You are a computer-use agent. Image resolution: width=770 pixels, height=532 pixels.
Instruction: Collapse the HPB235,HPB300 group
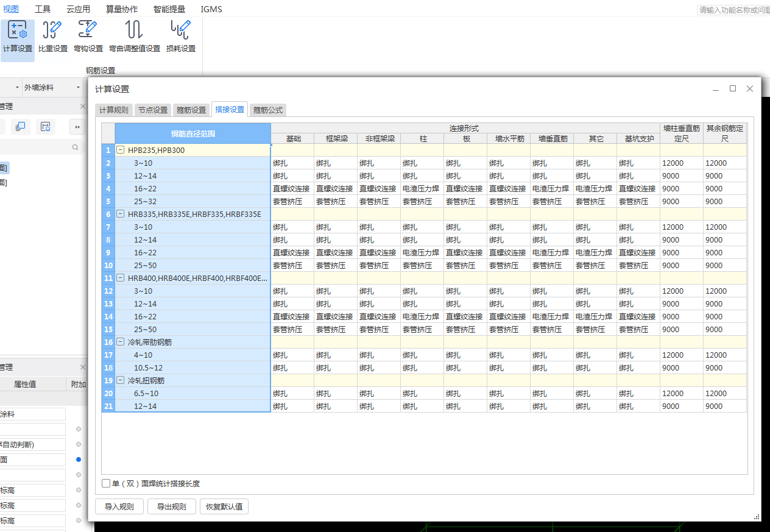click(x=121, y=150)
